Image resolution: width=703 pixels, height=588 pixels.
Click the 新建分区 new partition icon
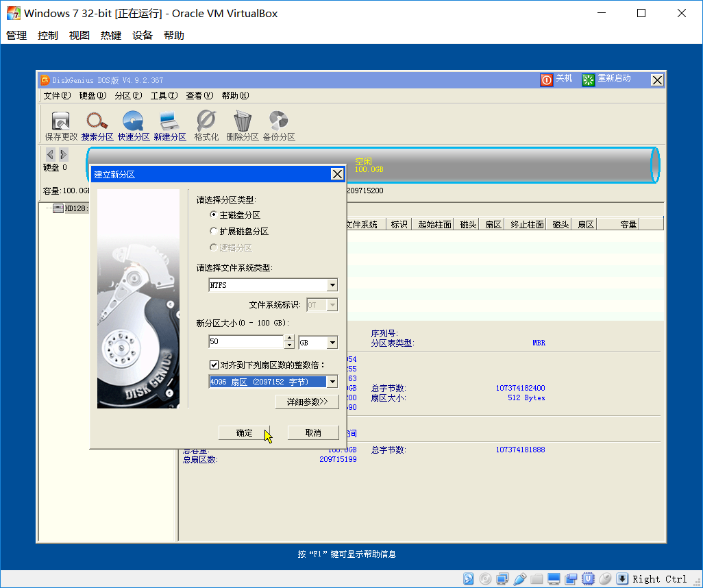click(x=169, y=121)
